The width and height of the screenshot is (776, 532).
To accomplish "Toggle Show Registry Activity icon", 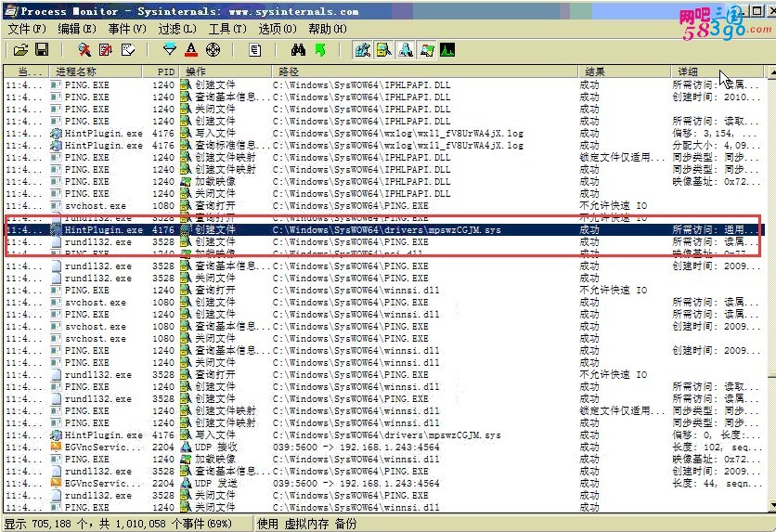I will point(363,49).
